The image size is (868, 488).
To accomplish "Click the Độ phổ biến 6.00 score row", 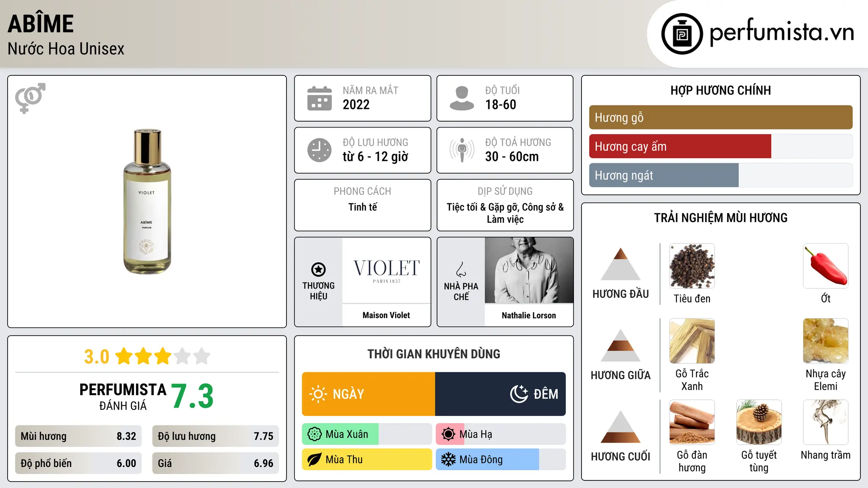I will 78,463.
